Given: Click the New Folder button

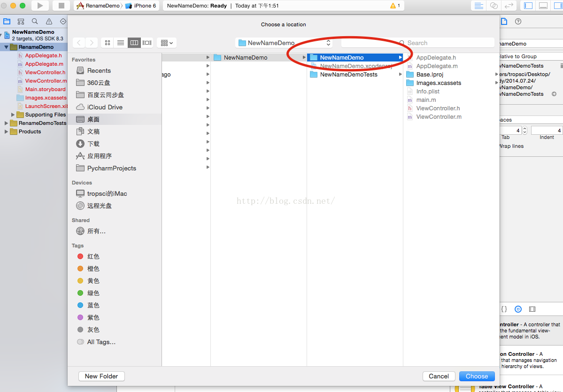Looking at the screenshot, I should (101, 376).
